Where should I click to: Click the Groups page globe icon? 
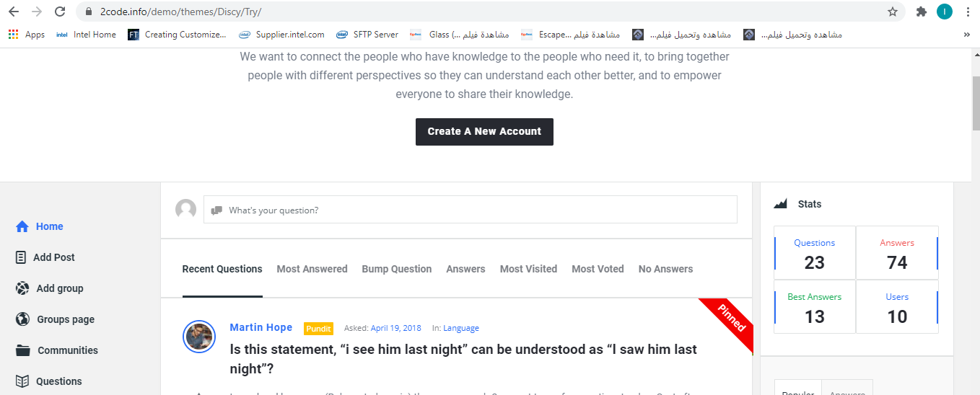click(x=23, y=319)
